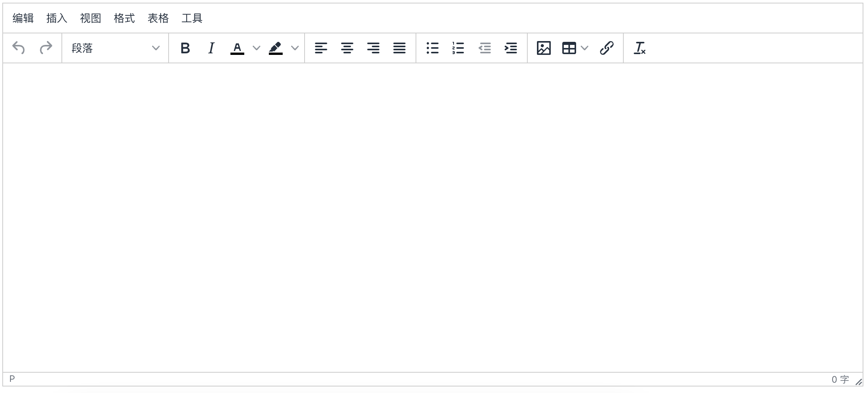Image resolution: width=868 pixels, height=393 pixels.
Task: Click the redo arrow icon
Action: pyautogui.click(x=46, y=48)
